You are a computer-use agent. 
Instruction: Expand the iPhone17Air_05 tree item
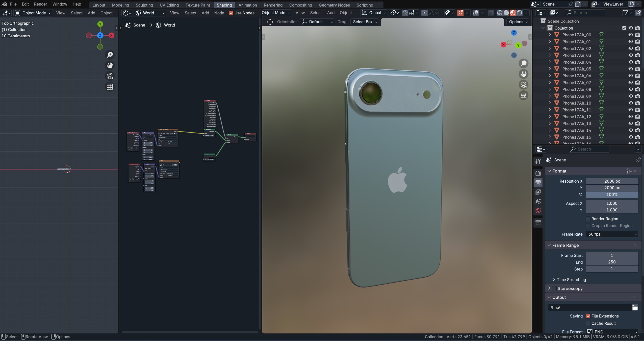550,69
